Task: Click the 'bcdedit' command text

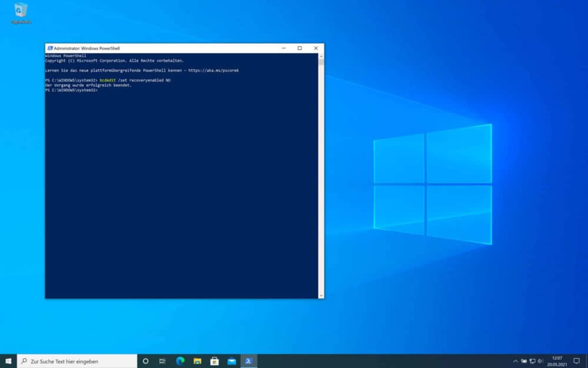Action: point(108,80)
